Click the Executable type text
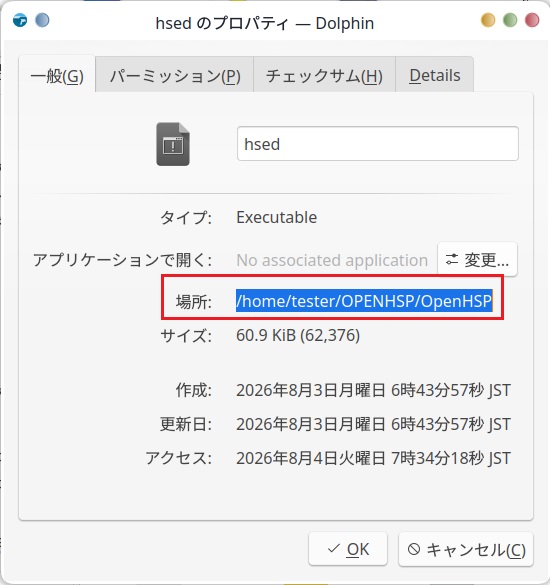Image resolution: width=550 pixels, height=585 pixels. click(x=276, y=217)
